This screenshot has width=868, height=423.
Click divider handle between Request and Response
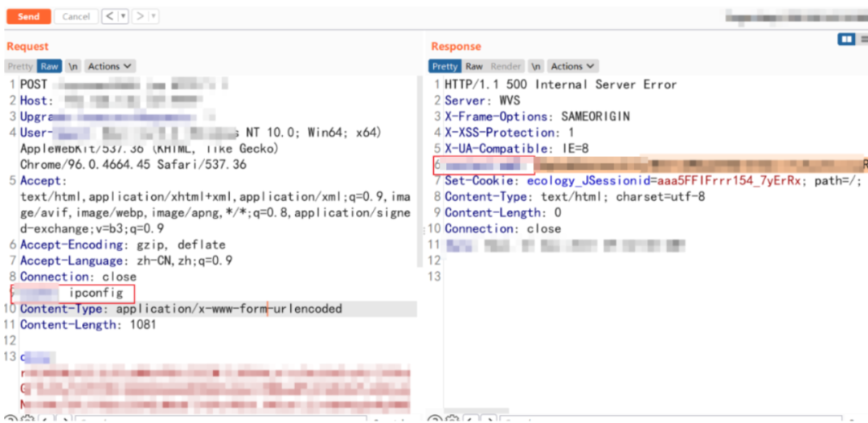click(426, 228)
